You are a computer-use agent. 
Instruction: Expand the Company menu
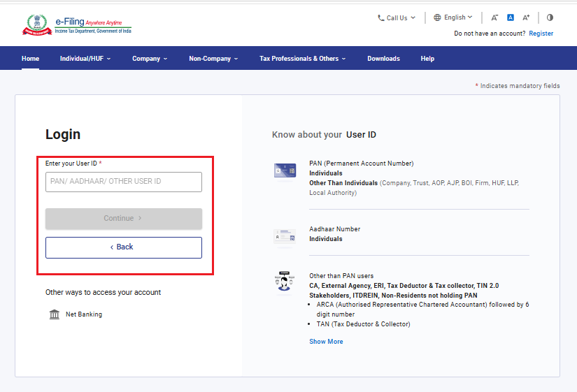pos(150,59)
